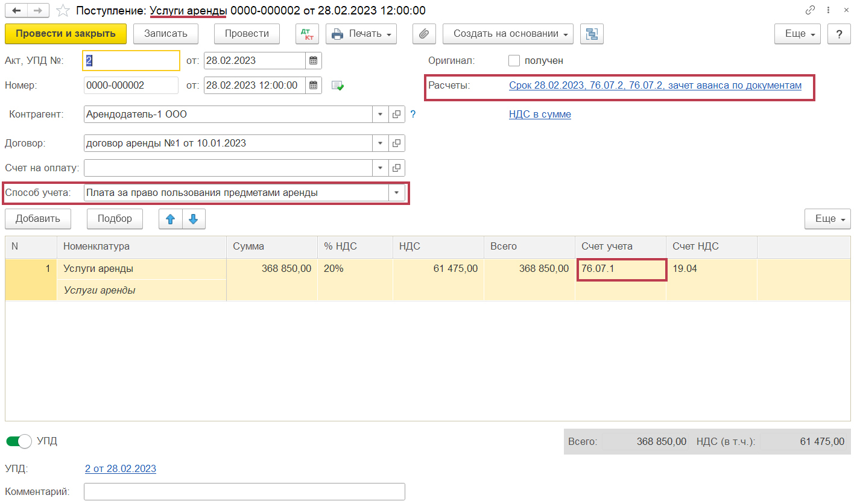This screenshot has width=857, height=504.
Task: Copy link icon in top right corner
Action: click(809, 10)
